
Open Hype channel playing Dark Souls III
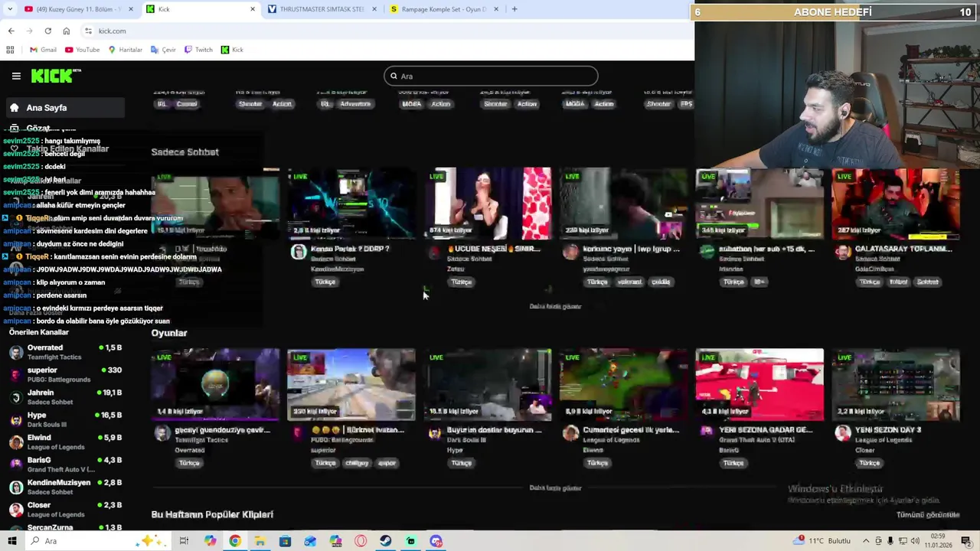(65, 419)
